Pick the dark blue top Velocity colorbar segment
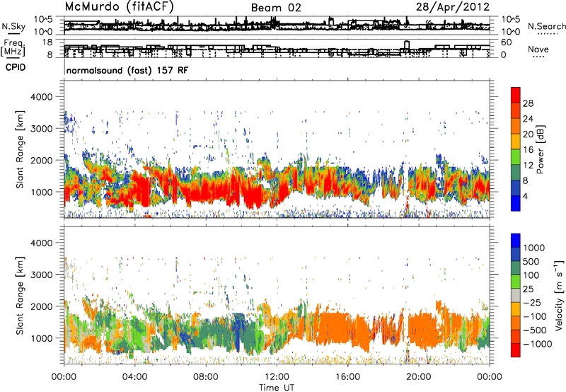The height and width of the screenshot is (392, 566). (516, 241)
